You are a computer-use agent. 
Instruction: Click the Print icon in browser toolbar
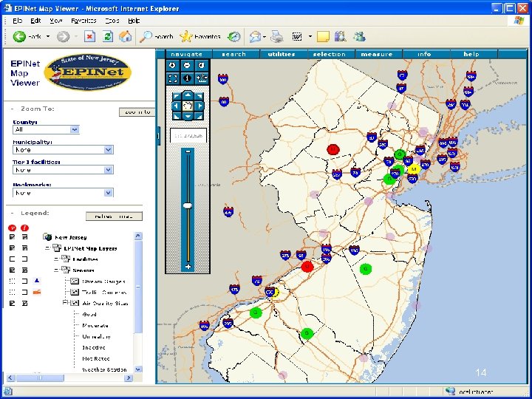click(x=276, y=36)
